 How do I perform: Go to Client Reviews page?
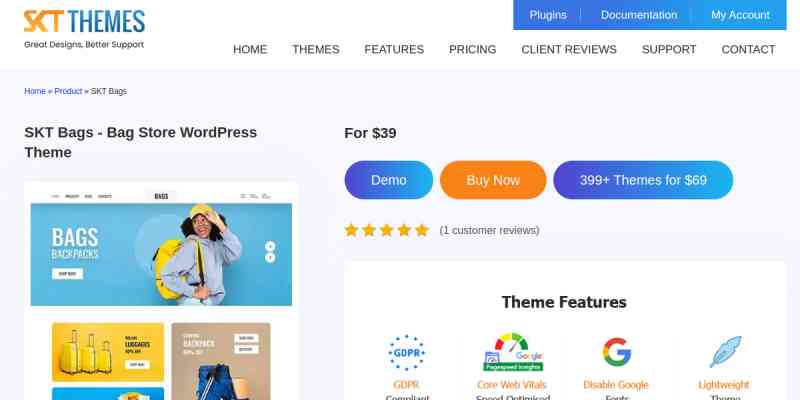coord(569,49)
